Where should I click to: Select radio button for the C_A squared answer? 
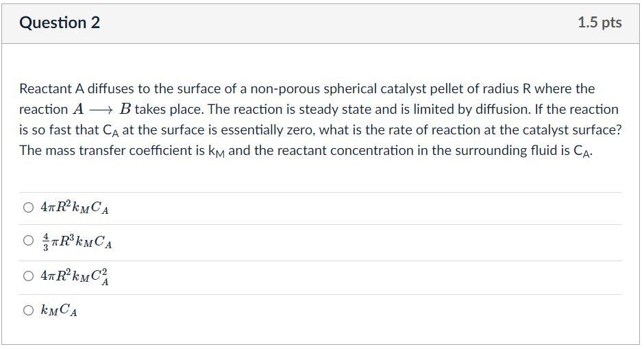click(28, 276)
